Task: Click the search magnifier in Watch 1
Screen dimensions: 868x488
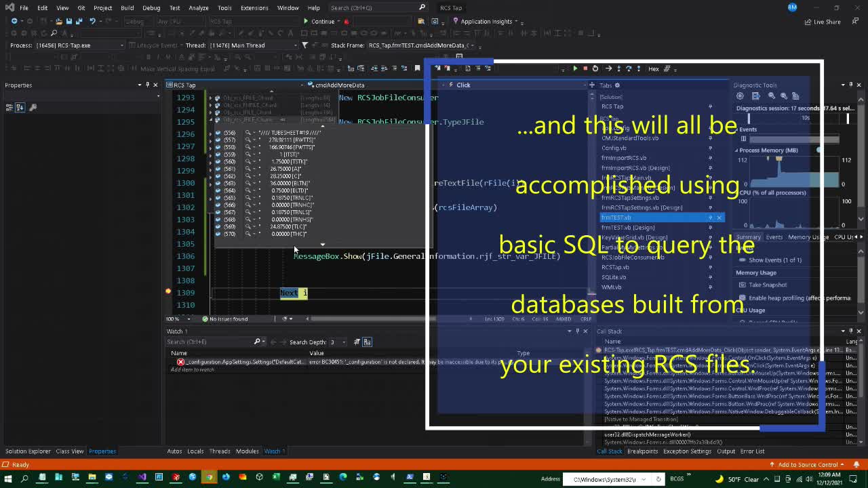Action: pos(257,342)
